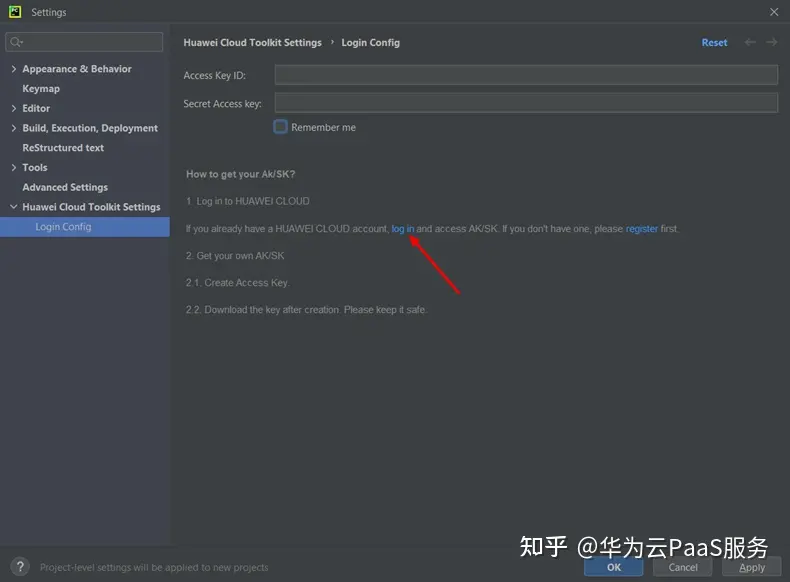Click Login Config breadcrumb text

[371, 42]
